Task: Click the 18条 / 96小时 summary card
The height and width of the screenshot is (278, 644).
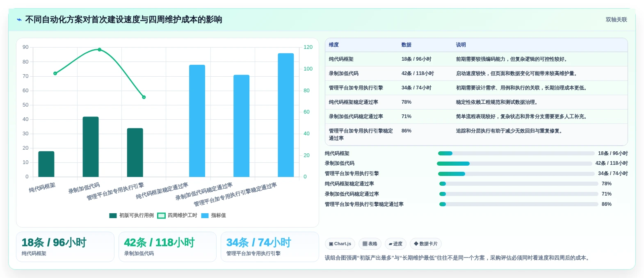Action: pos(65,247)
